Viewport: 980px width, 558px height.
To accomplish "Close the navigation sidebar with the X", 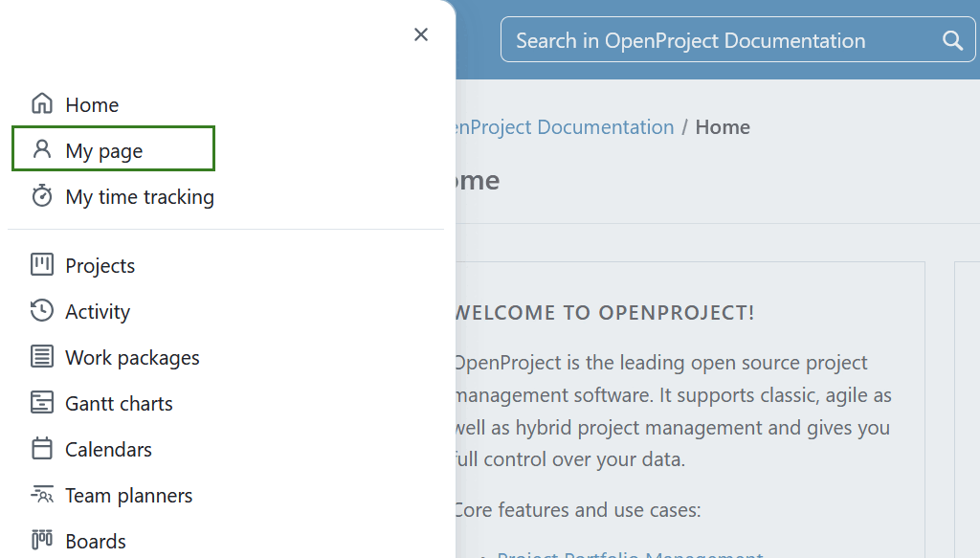I will 420,34.
